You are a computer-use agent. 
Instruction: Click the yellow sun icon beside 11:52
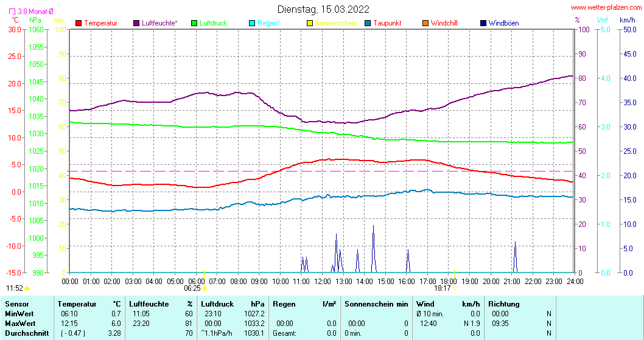27,288
